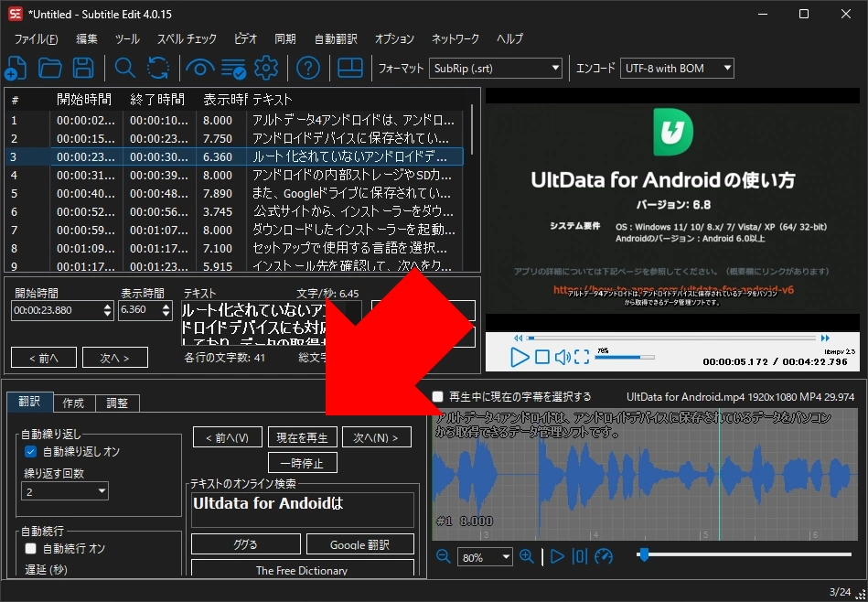Click the video volume slider

pyautogui.click(x=625, y=357)
